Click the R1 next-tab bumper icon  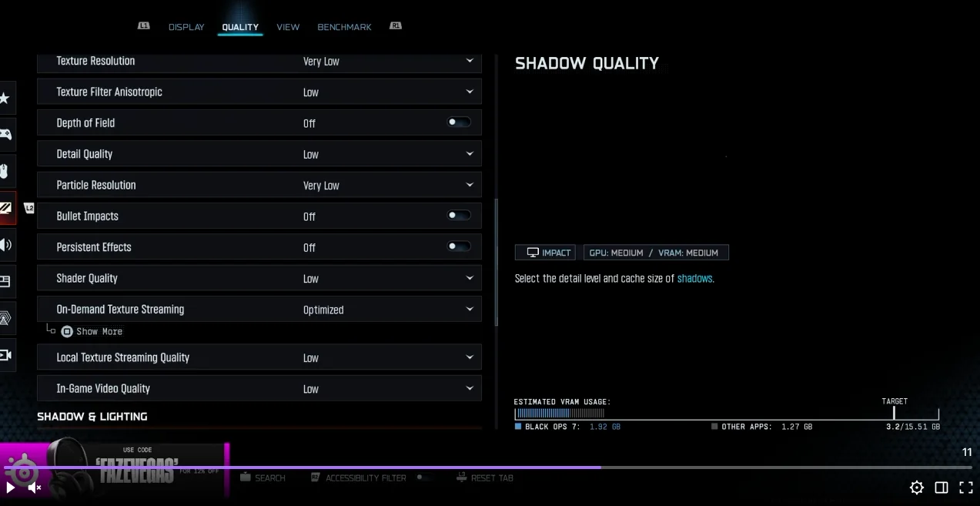[396, 25]
